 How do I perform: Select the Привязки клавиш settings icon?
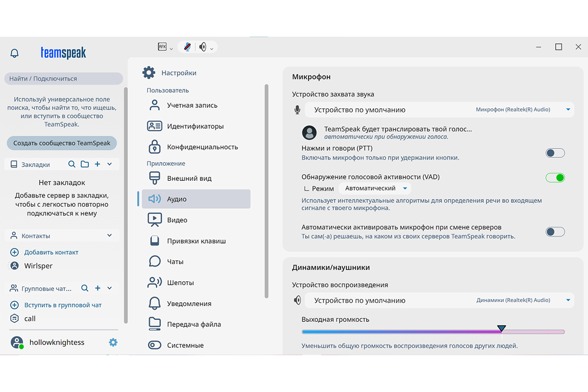(154, 241)
